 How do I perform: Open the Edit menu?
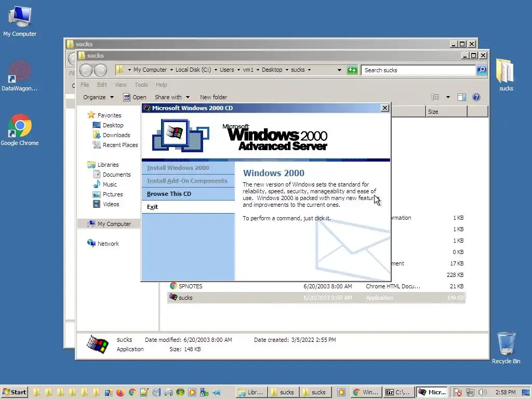[102, 85]
